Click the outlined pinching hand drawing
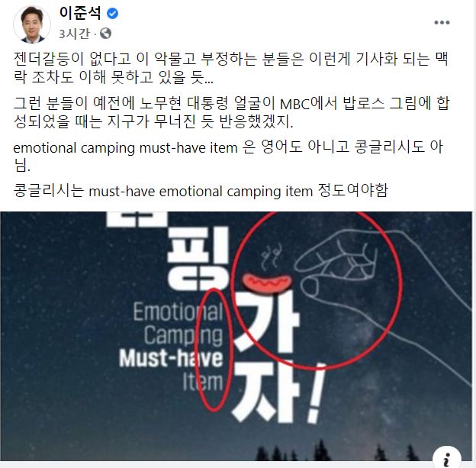 (379, 289)
